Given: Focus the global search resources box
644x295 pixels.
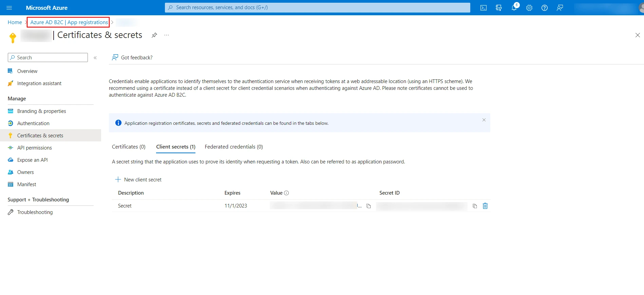Looking at the screenshot, I should coord(318,7).
